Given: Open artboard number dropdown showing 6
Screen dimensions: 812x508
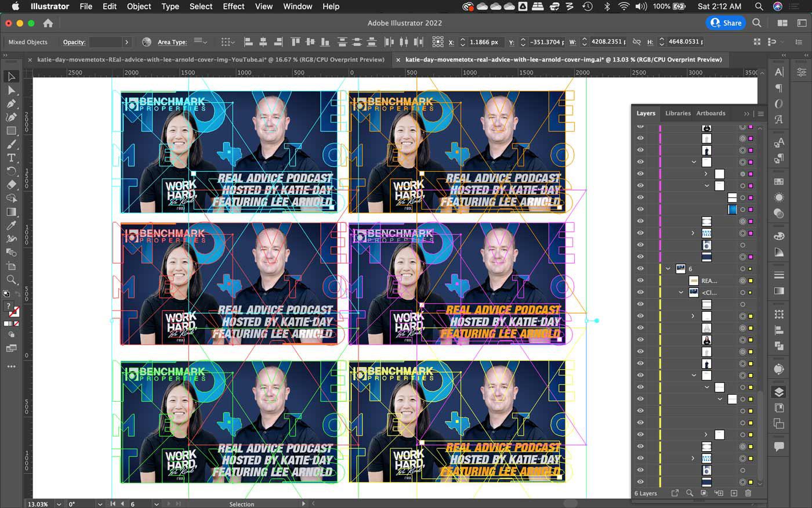Looking at the screenshot, I should (157, 504).
